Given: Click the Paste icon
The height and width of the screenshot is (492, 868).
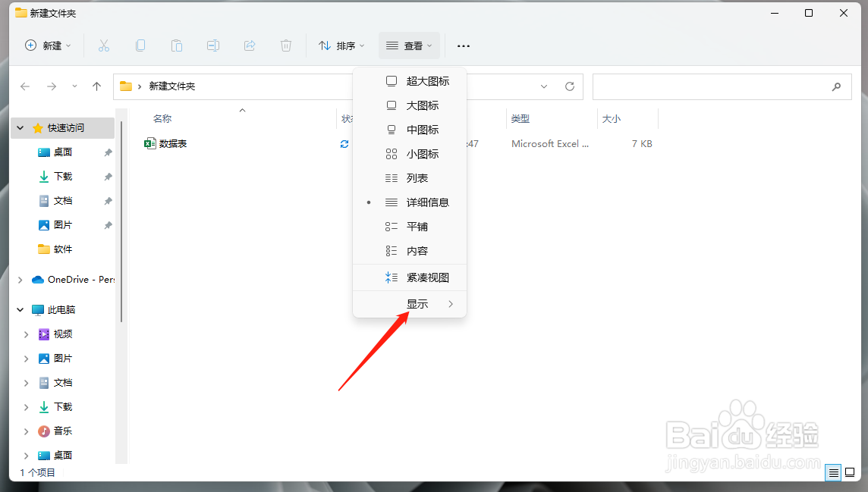Looking at the screenshot, I should coord(177,45).
